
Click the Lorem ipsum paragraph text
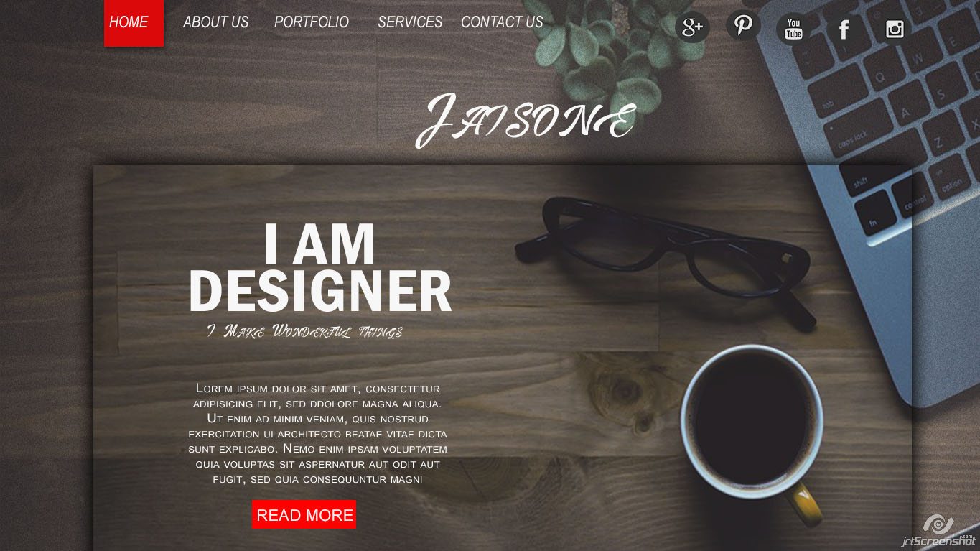point(317,433)
